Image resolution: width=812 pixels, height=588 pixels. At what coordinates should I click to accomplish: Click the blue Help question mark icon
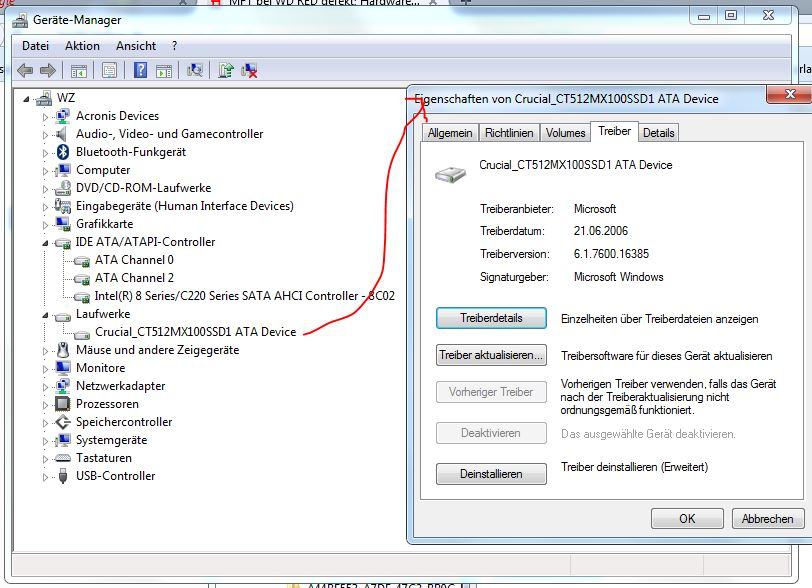(x=140, y=70)
